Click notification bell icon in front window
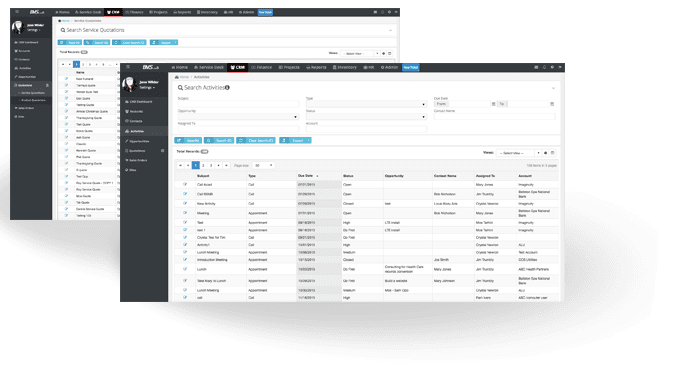The height and width of the screenshot is (382, 682). click(x=544, y=67)
